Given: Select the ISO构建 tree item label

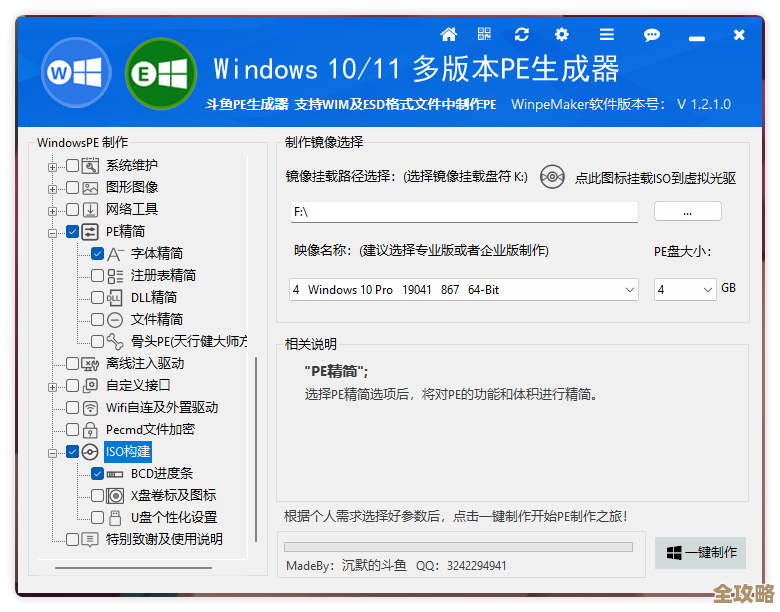Looking at the screenshot, I should point(128,452).
